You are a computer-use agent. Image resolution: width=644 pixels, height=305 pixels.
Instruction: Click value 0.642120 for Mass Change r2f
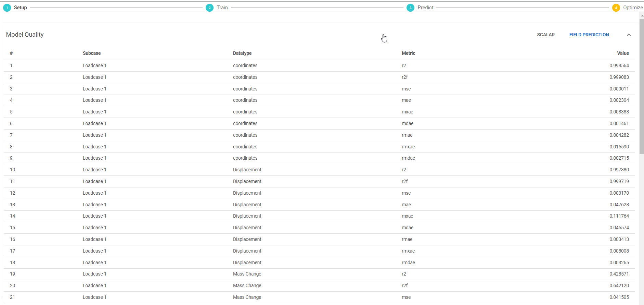point(619,285)
